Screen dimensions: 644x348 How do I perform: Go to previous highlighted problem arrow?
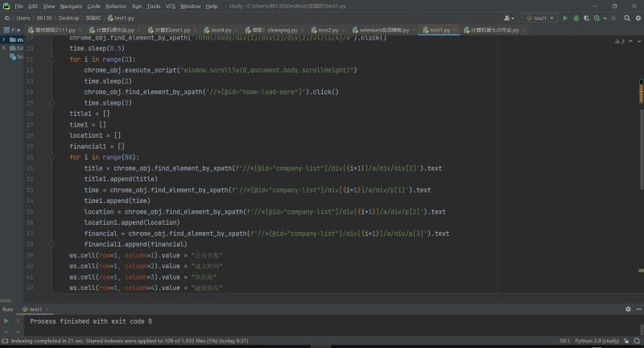coord(630,42)
